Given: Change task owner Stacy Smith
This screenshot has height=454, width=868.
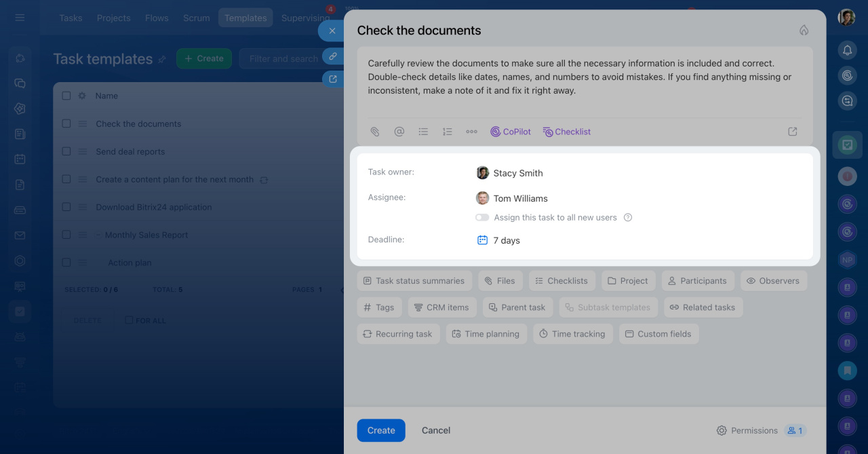Looking at the screenshot, I should [x=518, y=173].
